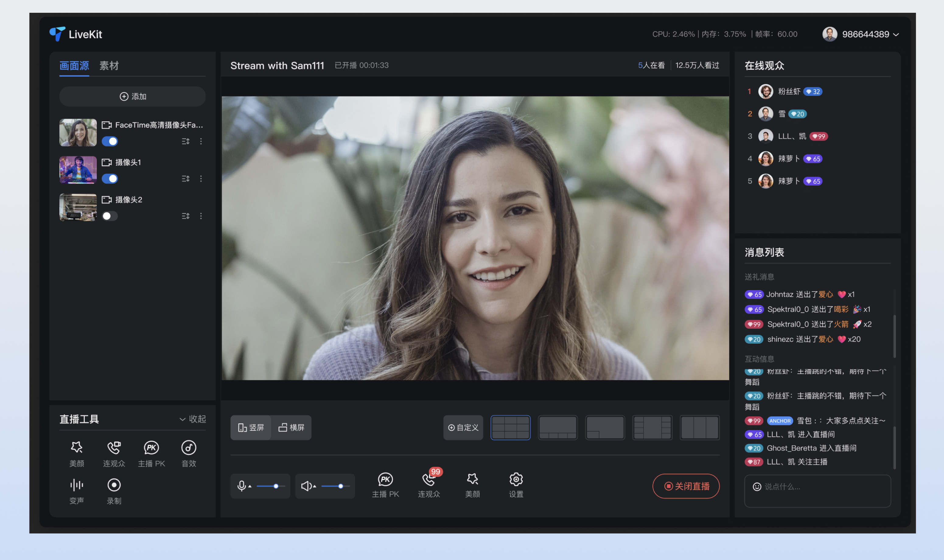Viewport: 944px width, 560px height.
Task: Disable the FaceTime camera source toggle
Action: [x=110, y=141]
